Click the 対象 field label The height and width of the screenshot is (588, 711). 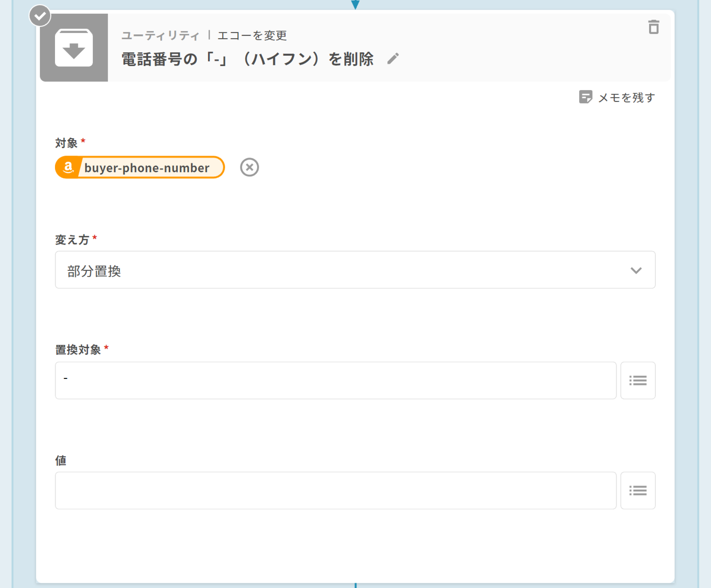click(66, 143)
